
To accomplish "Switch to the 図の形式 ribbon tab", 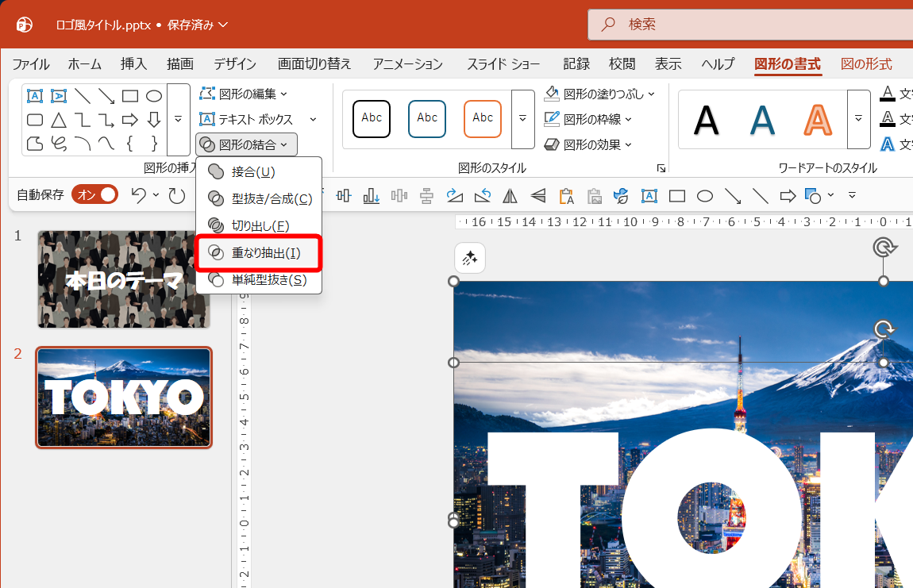I will click(868, 64).
